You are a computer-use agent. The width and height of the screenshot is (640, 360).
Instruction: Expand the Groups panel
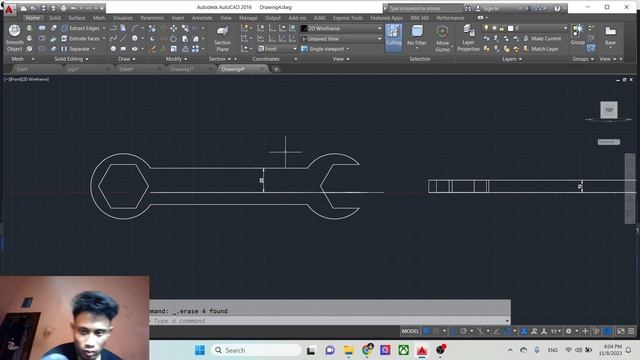pyautogui.click(x=583, y=59)
